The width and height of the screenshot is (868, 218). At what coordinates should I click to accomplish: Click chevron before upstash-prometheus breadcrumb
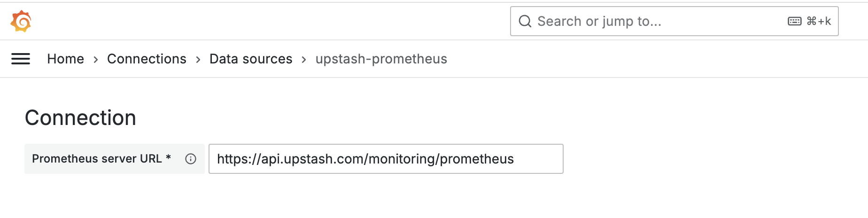coord(304,59)
